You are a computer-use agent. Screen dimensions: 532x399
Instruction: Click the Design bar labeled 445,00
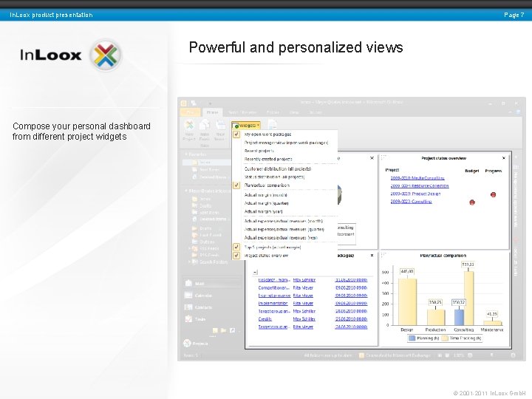[x=407, y=301]
